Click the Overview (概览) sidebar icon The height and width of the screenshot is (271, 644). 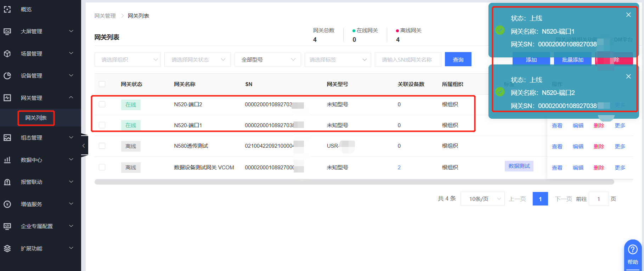click(x=7, y=10)
